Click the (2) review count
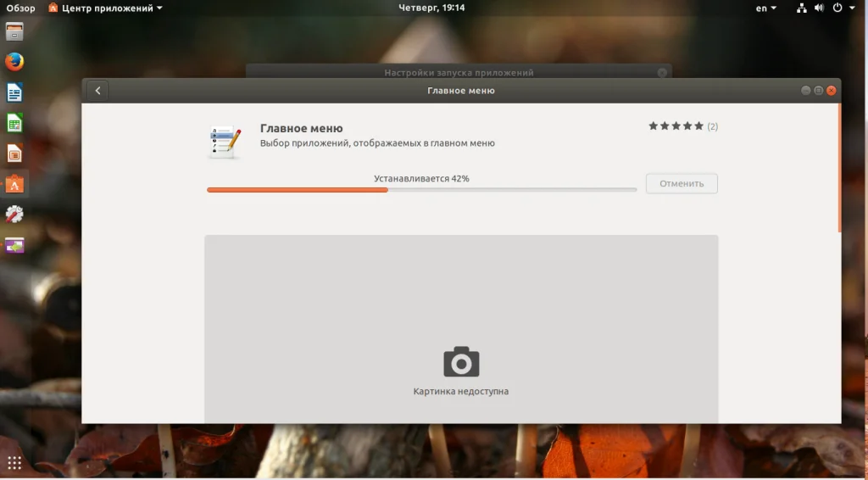868x480 pixels. [712, 126]
